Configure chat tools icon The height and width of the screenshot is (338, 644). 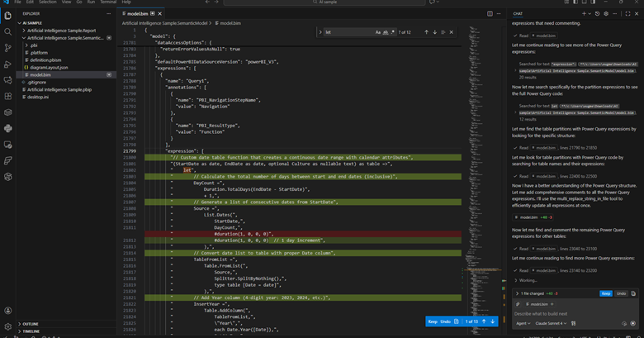point(573,323)
